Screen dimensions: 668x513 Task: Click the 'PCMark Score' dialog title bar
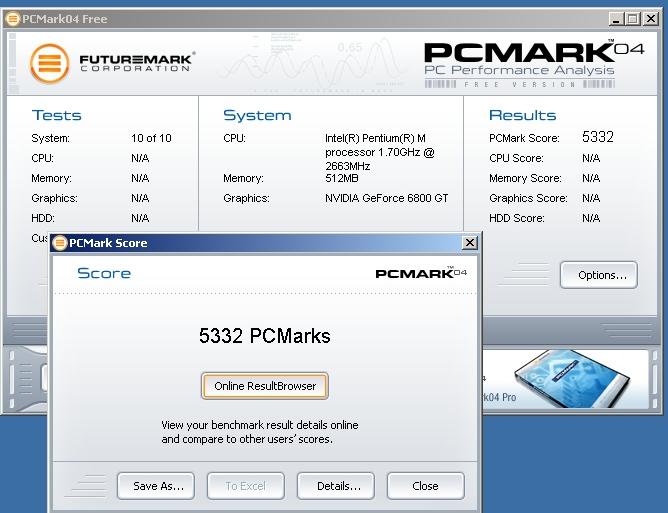266,243
